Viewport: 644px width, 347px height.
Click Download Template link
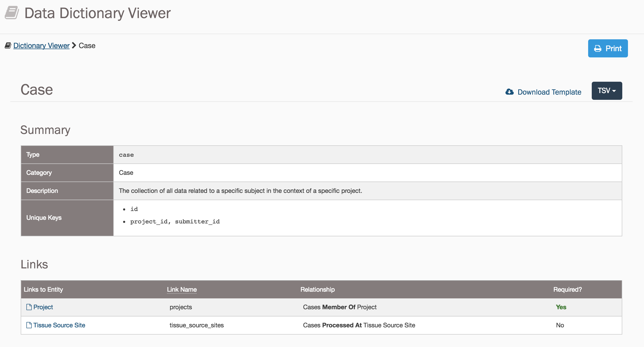[x=549, y=92]
